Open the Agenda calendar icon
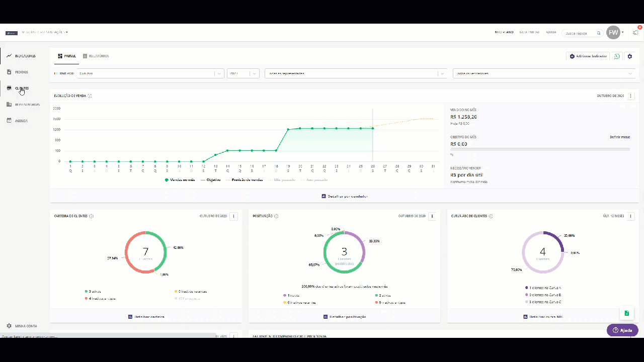Screen dimensions: 644x362 coord(9,121)
